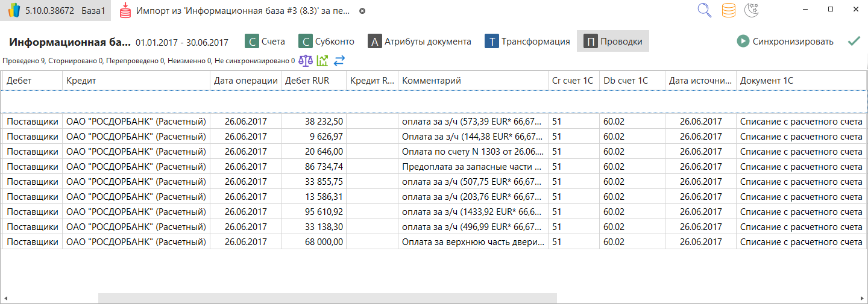Sort by Дата операции column header

click(x=245, y=81)
